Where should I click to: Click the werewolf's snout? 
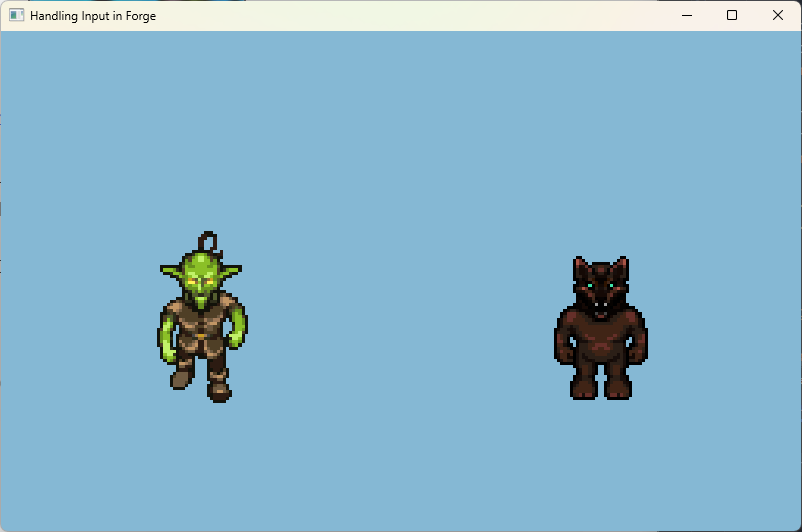[x=600, y=306]
